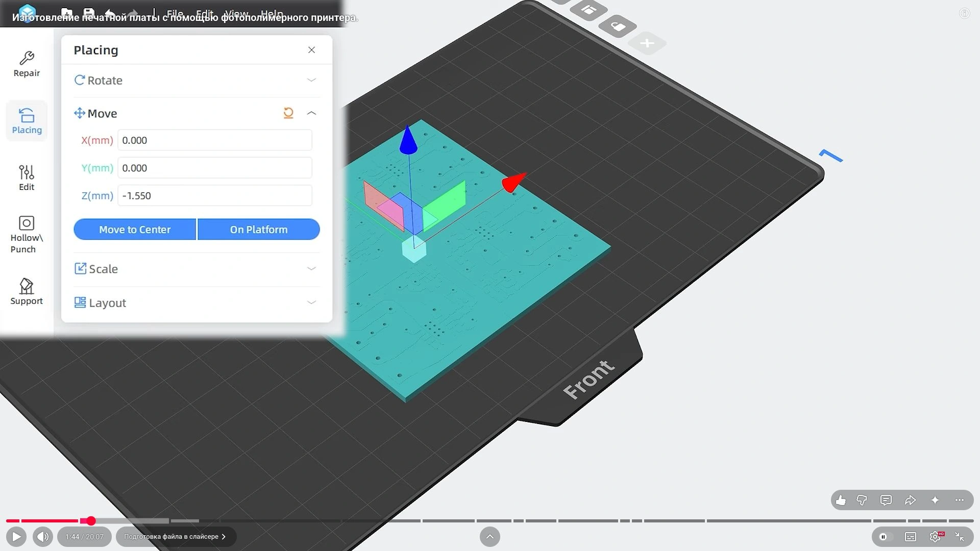This screenshot has width=980, height=551.
Task: Open the Hollow\Punch tool
Action: click(x=27, y=235)
